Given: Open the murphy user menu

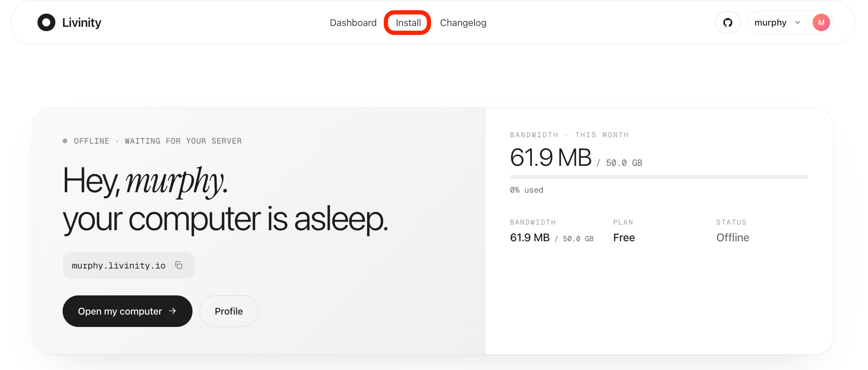Looking at the screenshot, I should 790,23.
